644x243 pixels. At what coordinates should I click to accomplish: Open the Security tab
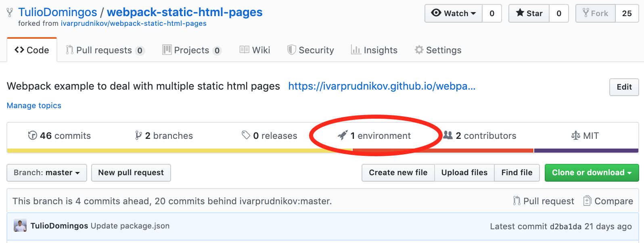coord(310,50)
